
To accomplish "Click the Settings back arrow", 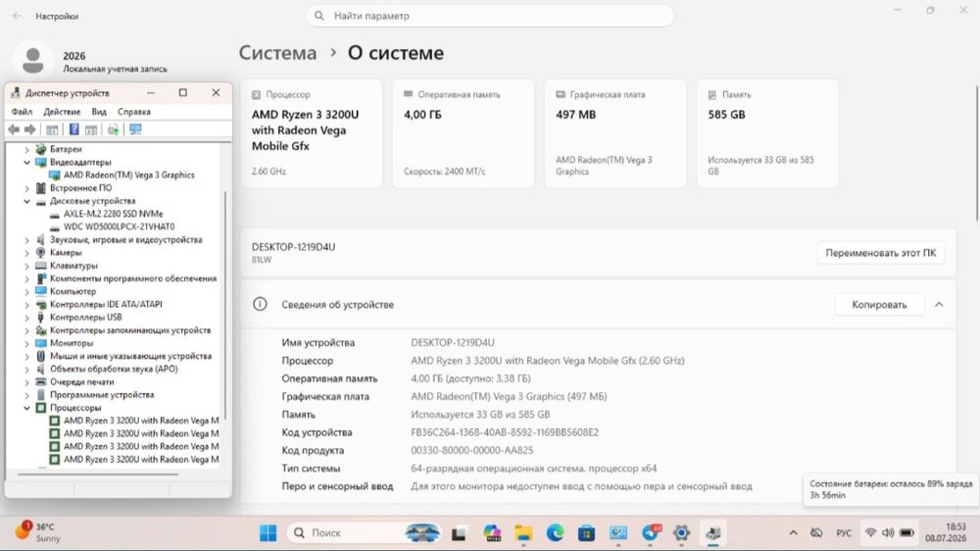I will [17, 16].
